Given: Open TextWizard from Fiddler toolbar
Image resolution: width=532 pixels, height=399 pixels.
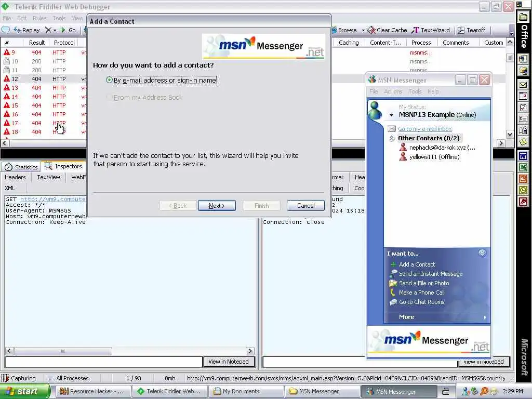Looking at the screenshot, I should point(431,30).
